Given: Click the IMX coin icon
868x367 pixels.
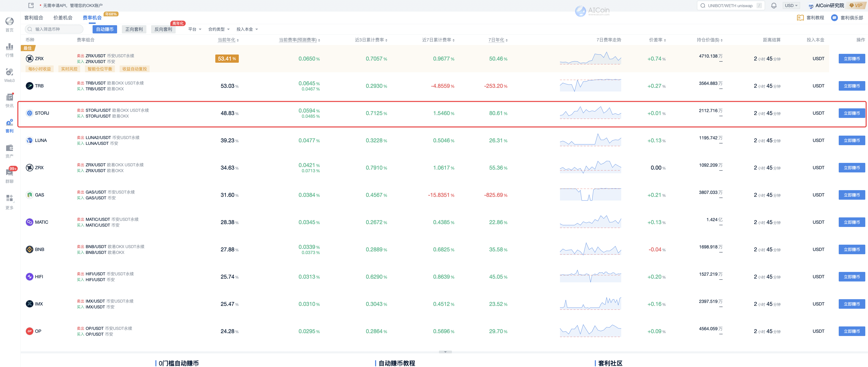Looking at the screenshot, I should (x=29, y=304).
